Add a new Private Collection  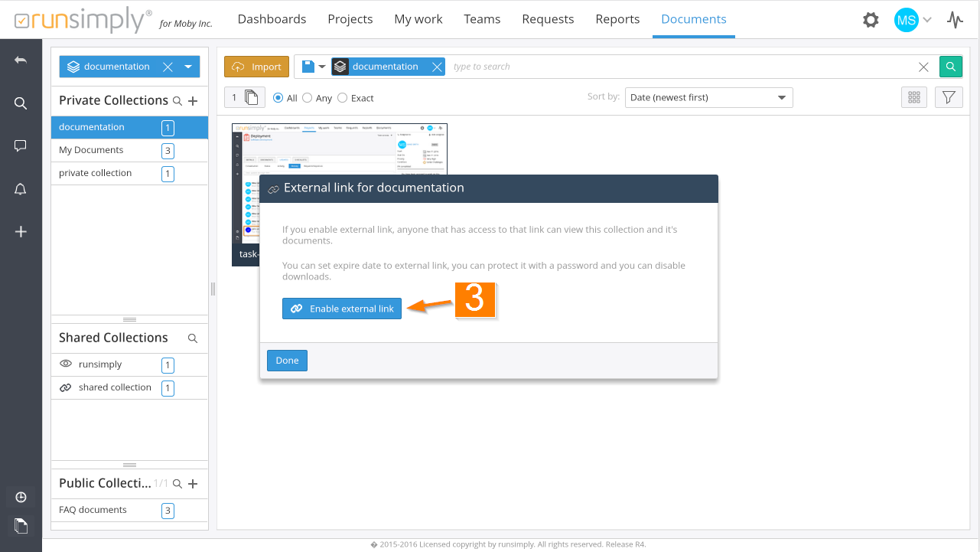pos(193,101)
